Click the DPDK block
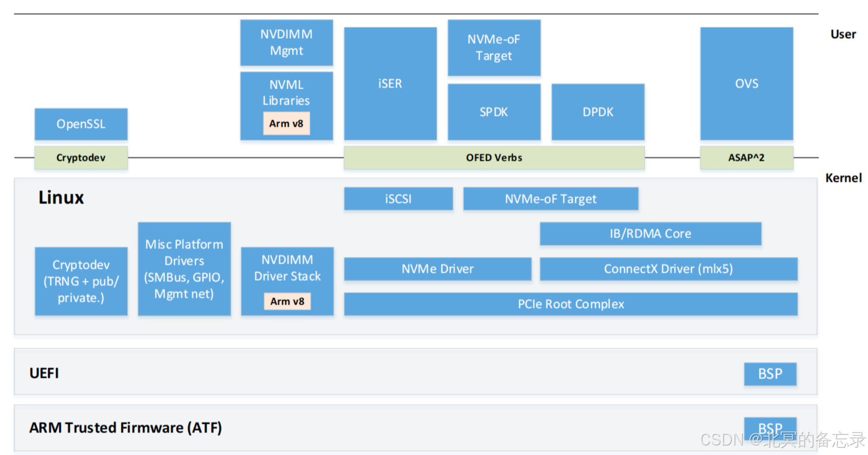The width and height of the screenshot is (868, 455). point(598,112)
